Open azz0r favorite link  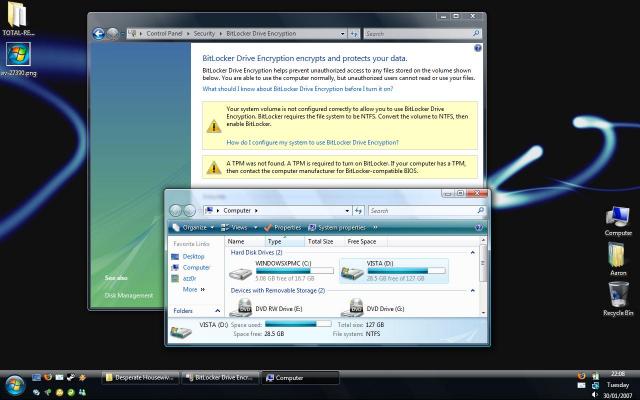point(184,278)
